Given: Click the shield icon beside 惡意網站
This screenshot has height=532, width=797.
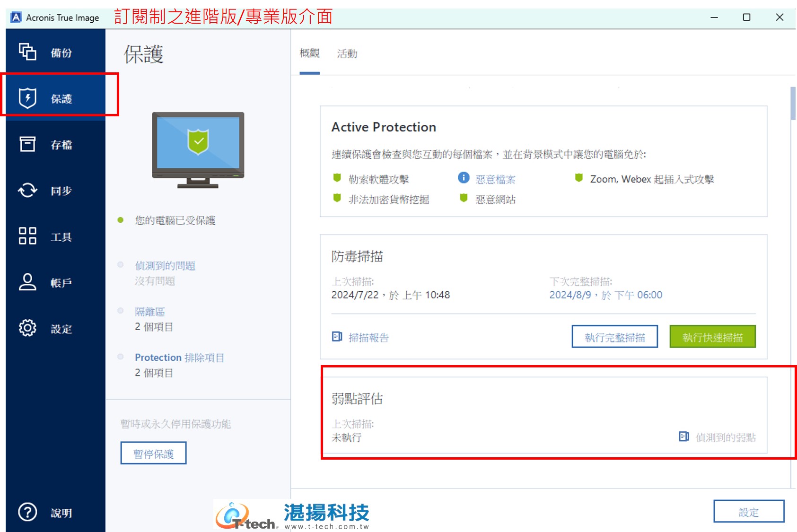Looking at the screenshot, I should pos(464,198).
